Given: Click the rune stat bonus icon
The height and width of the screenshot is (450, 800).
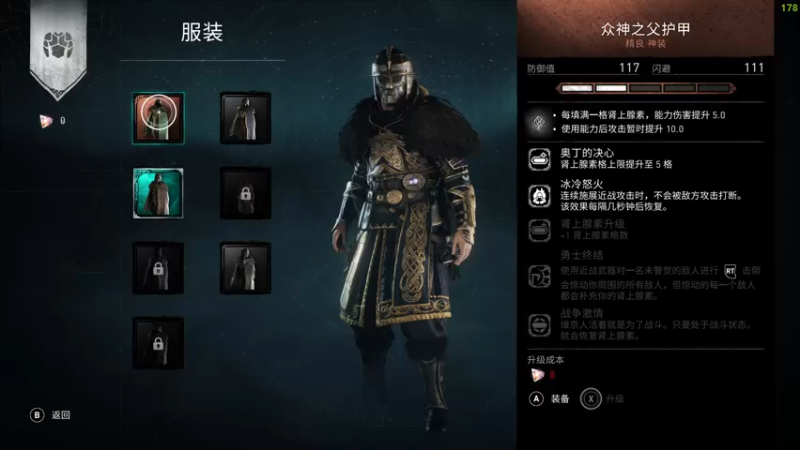Looking at the screenshot, I should (539, 122).
